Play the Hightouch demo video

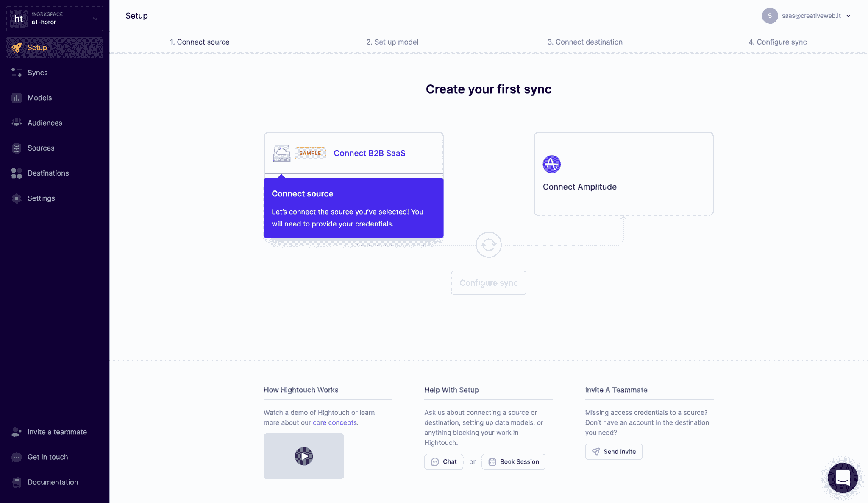[304, 456]
